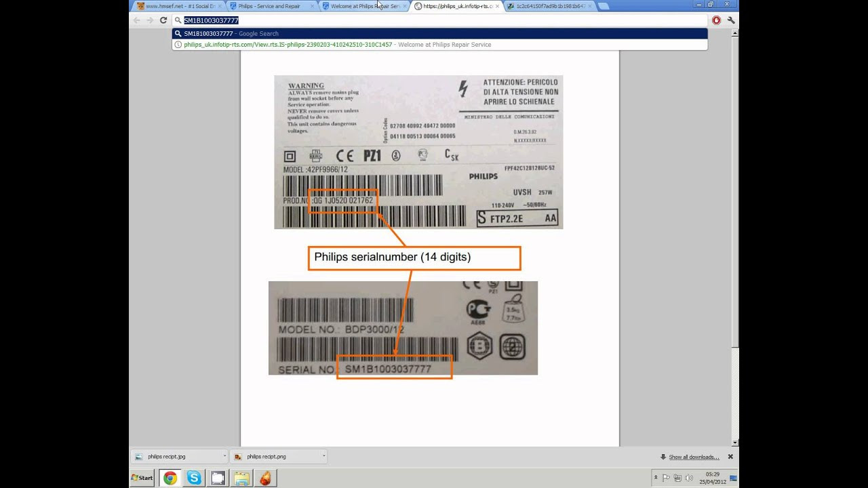Switch to Philips - Service and Repair tab
Screen dimensions: 868x488
[271, 6]
